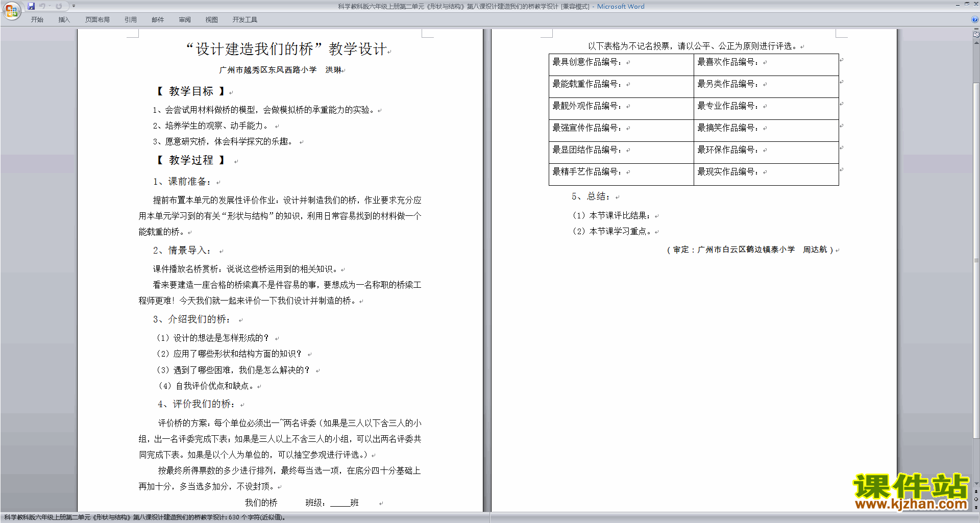Screen dimensions: 980x523
Task: Redo with the circular arrow icon
Action: click(x=59, y=6)
